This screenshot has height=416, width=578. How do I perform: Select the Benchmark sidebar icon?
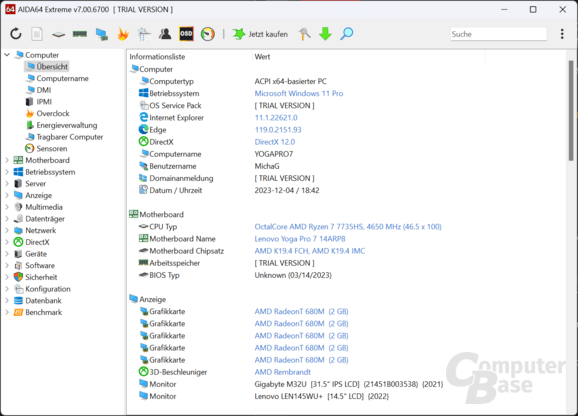click(x=18, y=312)
